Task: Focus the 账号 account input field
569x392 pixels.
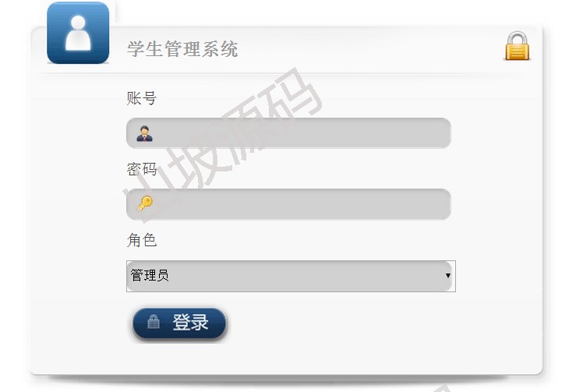Action: coord(288,132)
